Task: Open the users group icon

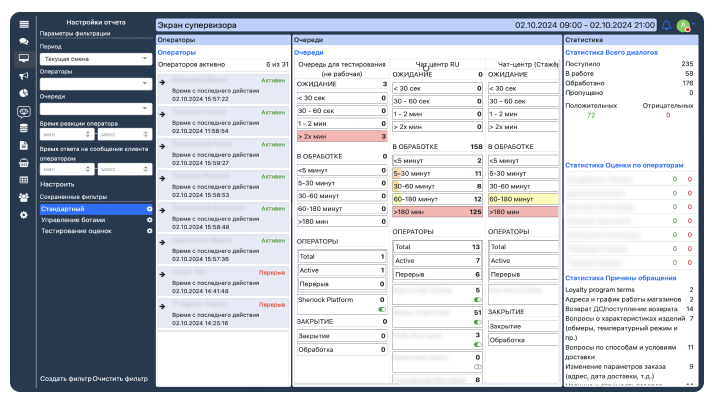Action: (24, 197)
